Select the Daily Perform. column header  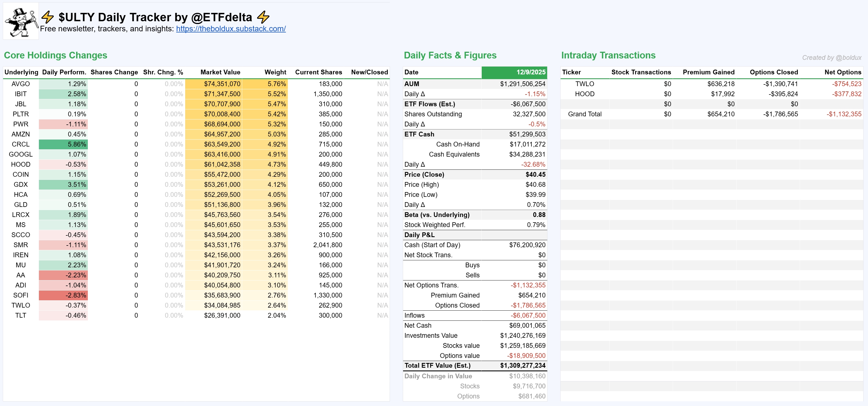click(x=64, y=72)
